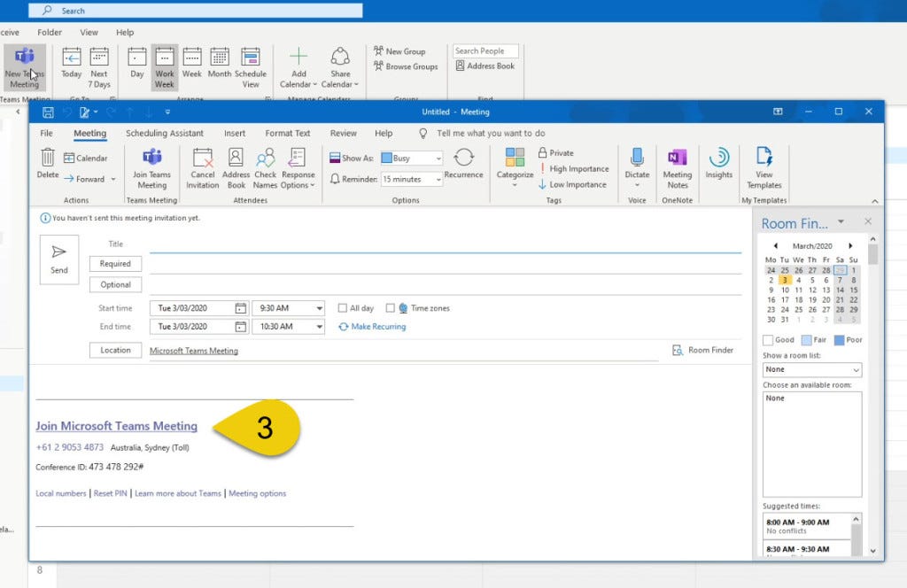Open the start date calendar picker
Viewport: 907px width, 588px height.
click(241, 308)
